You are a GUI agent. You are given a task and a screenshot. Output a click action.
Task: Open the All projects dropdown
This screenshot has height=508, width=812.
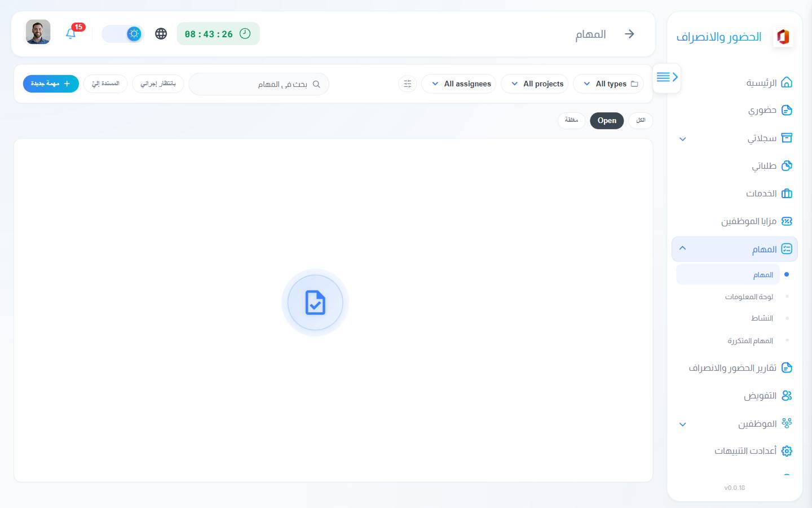535,84
